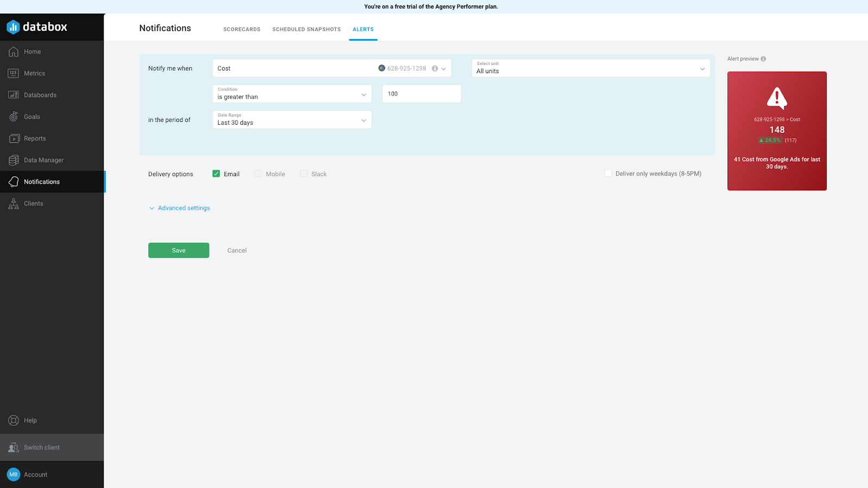The image size is (868, 488).
Task: Open Account settings label
Action: tap(36, 474)
